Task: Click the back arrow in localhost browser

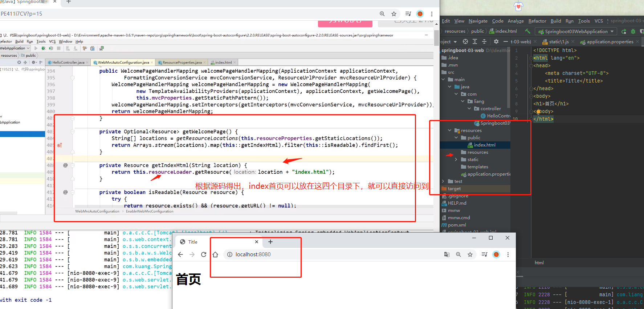Action: coord(180,254)
